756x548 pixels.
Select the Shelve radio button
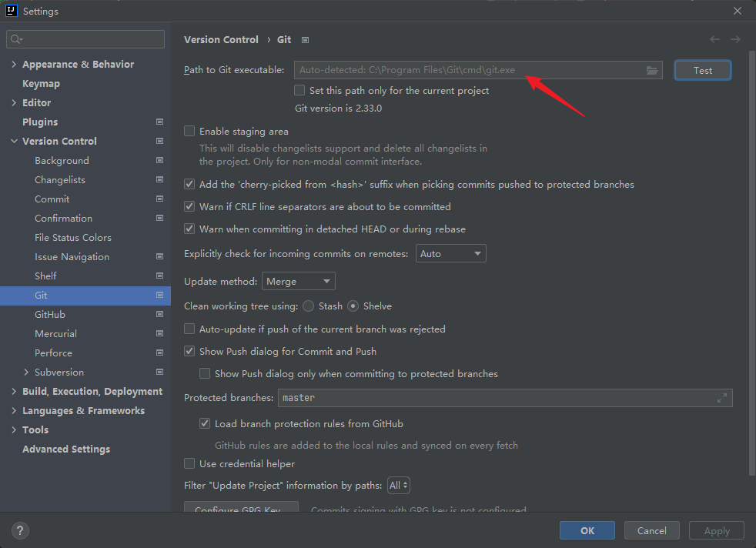pos(353,306)
